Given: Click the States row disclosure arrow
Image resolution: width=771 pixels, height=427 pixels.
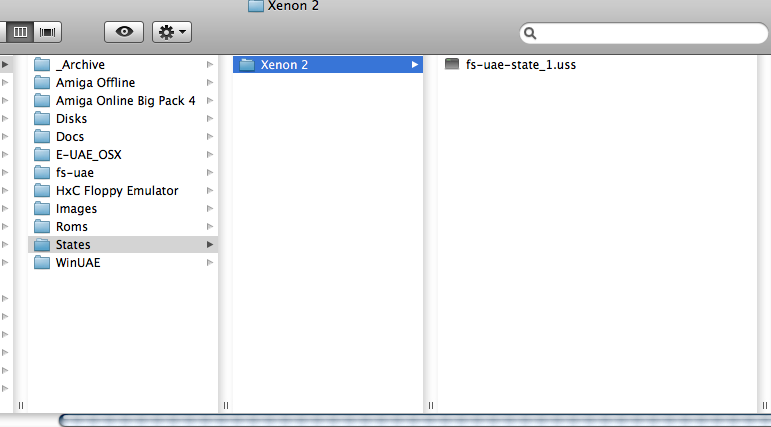Looking at the screenshot, I should 210,244.
